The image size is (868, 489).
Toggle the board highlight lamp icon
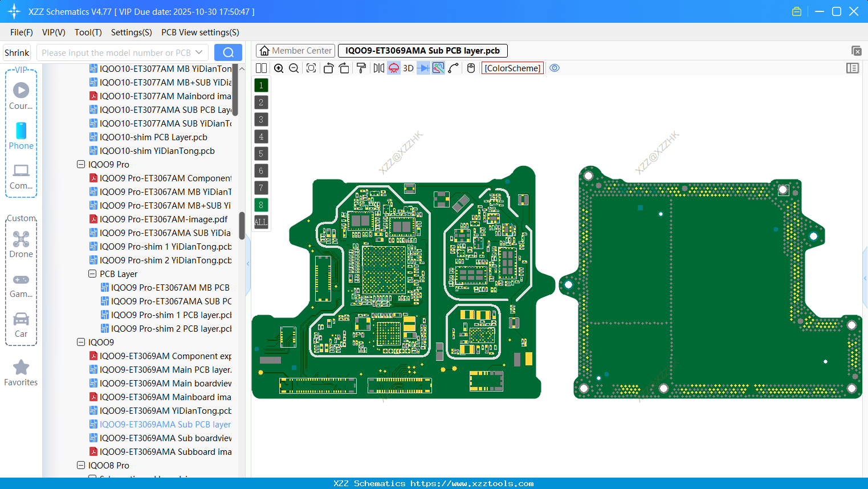coord(393,68)
